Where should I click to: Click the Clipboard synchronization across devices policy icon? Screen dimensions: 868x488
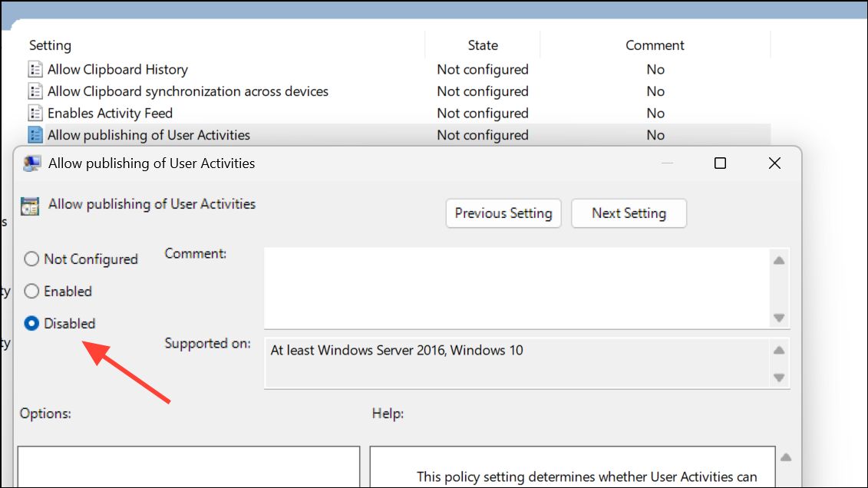pyautogui.click(x=35, y=91)
